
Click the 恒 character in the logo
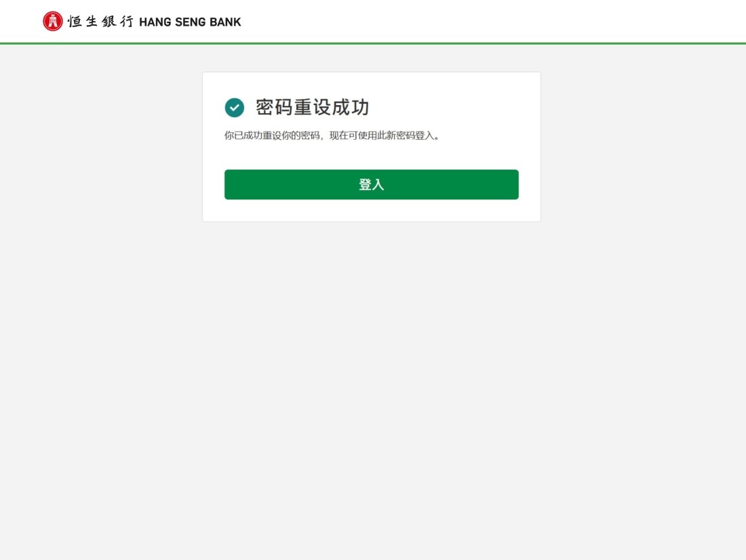tap(75, 22)
